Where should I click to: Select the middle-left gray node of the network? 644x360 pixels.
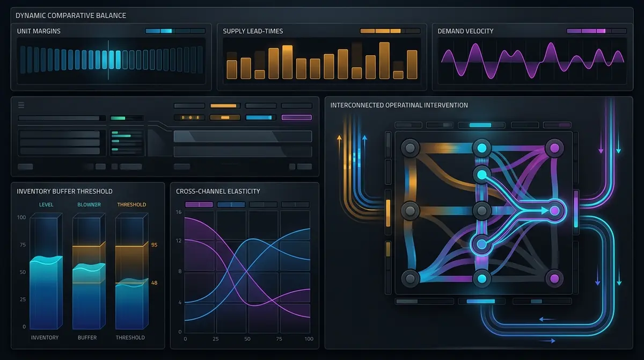click(x=411, y=210)
